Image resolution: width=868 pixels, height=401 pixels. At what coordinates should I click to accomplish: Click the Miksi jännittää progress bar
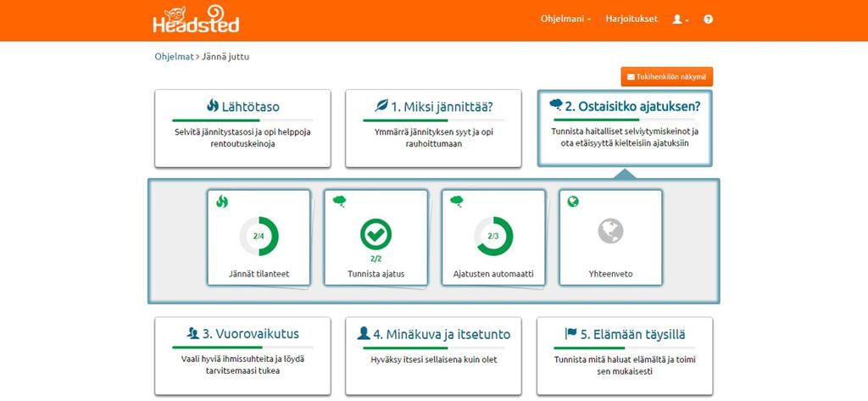pyautogui.click(x=433, y=120)
